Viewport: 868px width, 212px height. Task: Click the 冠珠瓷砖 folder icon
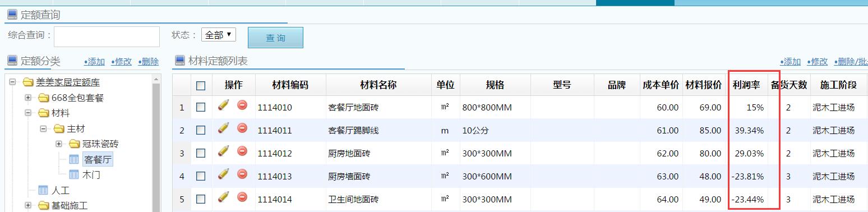coord(74,144)
